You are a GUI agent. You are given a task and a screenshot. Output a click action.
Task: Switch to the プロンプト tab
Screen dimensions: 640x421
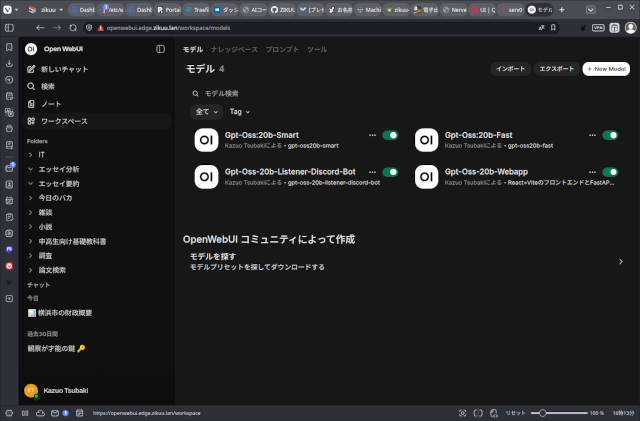(281, 48)
